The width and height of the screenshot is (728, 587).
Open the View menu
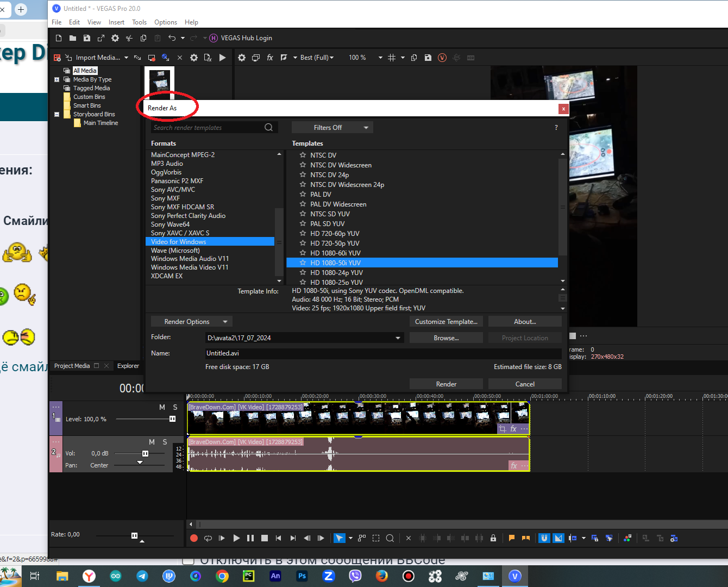point(95,22)
